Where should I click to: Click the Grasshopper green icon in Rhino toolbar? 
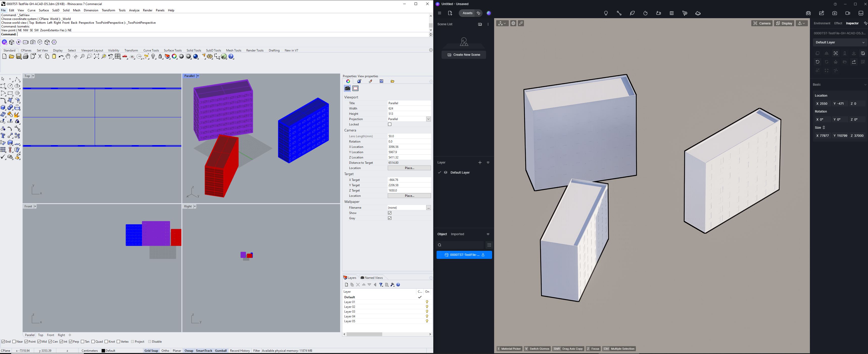coord(224,57)
